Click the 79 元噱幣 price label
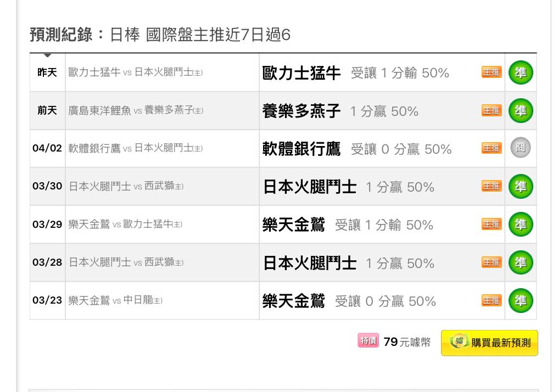The height and width of the screenshot is (392, 558). click(x=407, y=342)
